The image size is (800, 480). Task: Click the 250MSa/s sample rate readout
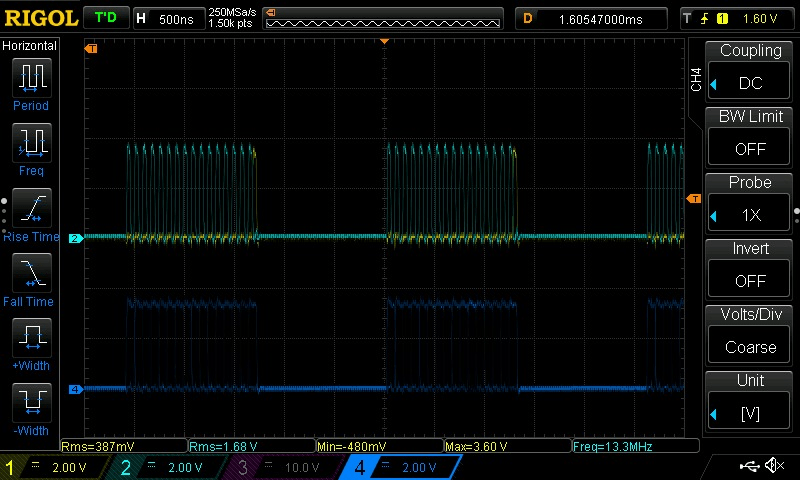click(232, 12)
